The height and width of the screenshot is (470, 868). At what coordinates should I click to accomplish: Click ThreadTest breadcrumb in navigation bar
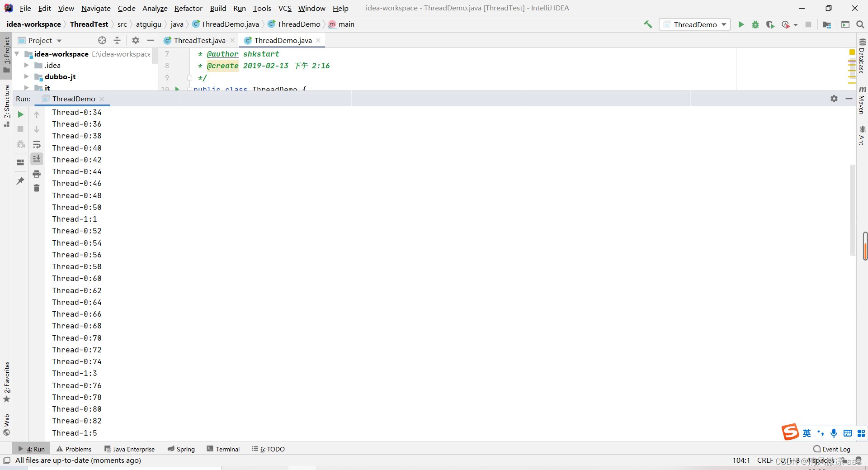click(89, 24)
